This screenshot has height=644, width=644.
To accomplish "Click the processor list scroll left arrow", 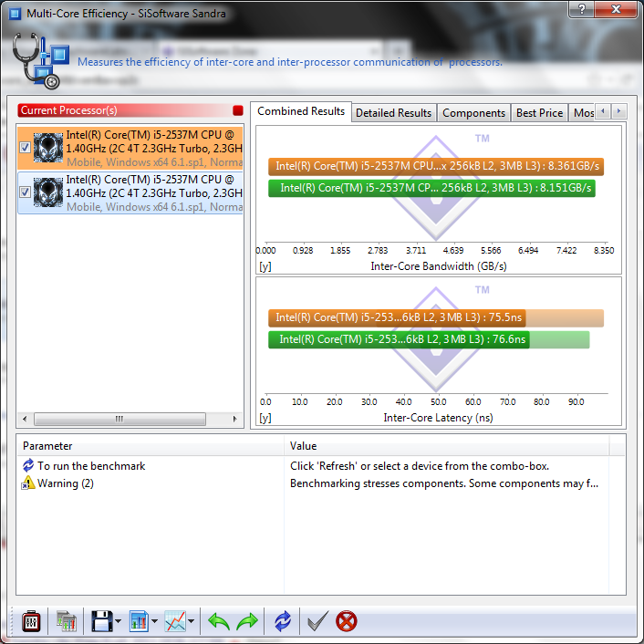I will (25, 419).
